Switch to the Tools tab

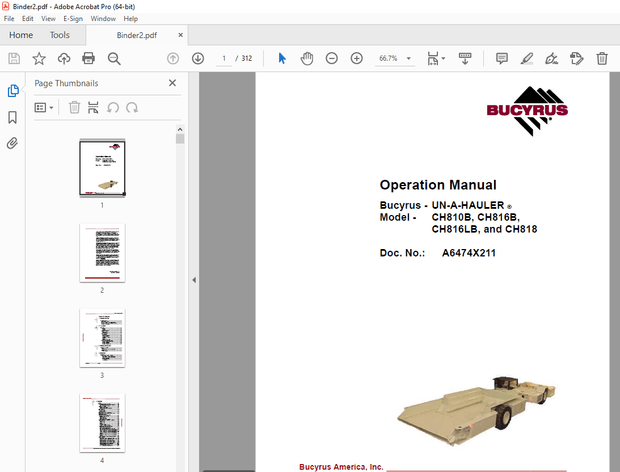pyautogui.click(x=60, y=35)
